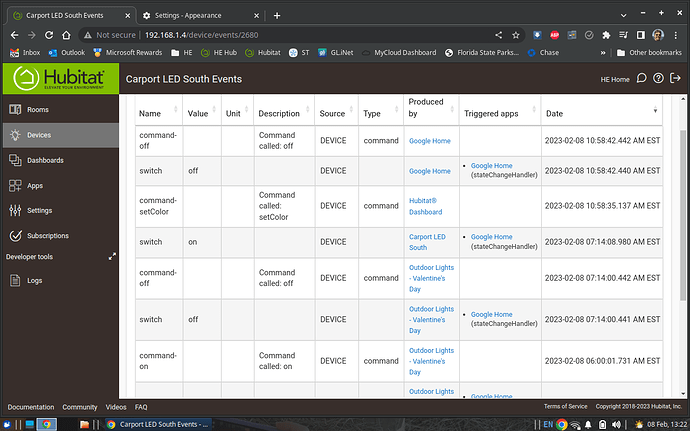This screenshot has width=690, height=431.
Task: Open the Devices sidebar item
Action: [x=60, y=135]
